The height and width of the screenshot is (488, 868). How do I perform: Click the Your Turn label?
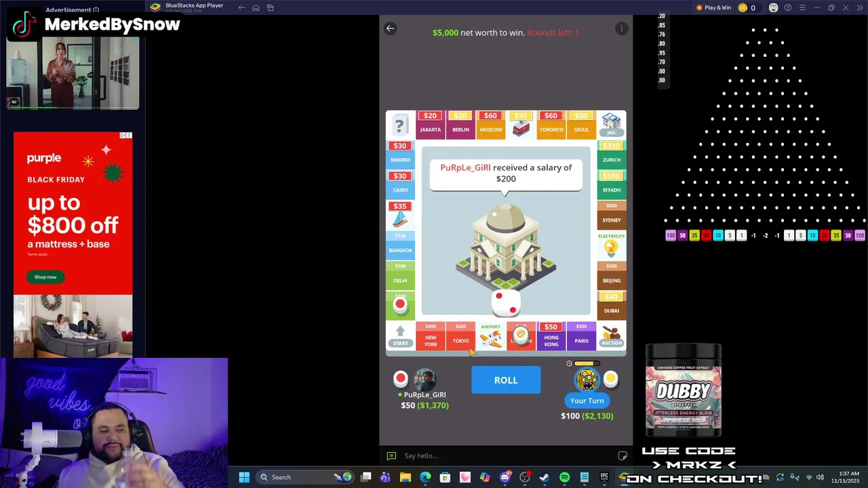(587, 401)
